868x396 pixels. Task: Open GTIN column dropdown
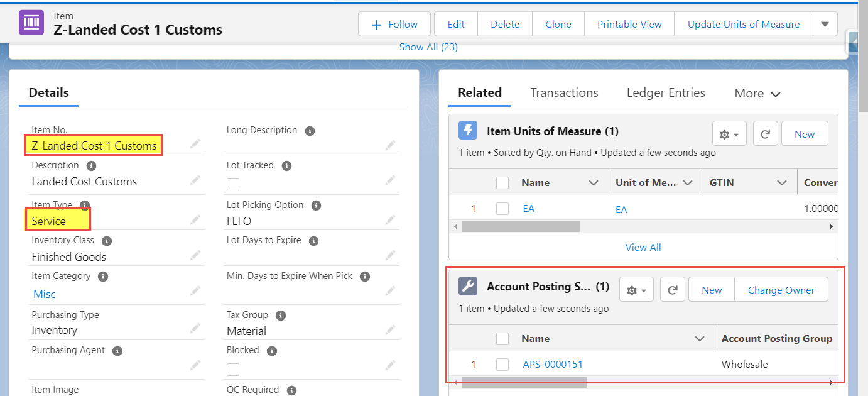pos(782,183)
